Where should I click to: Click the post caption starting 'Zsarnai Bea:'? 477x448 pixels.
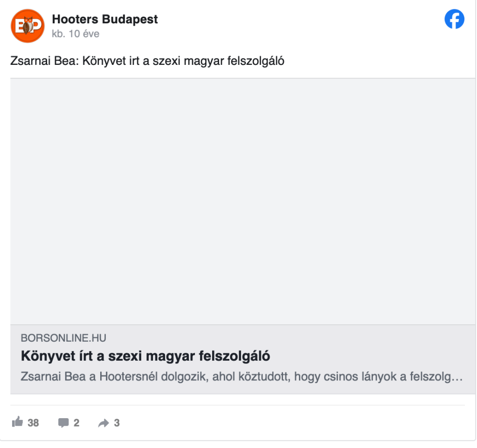tap(147, 61)
